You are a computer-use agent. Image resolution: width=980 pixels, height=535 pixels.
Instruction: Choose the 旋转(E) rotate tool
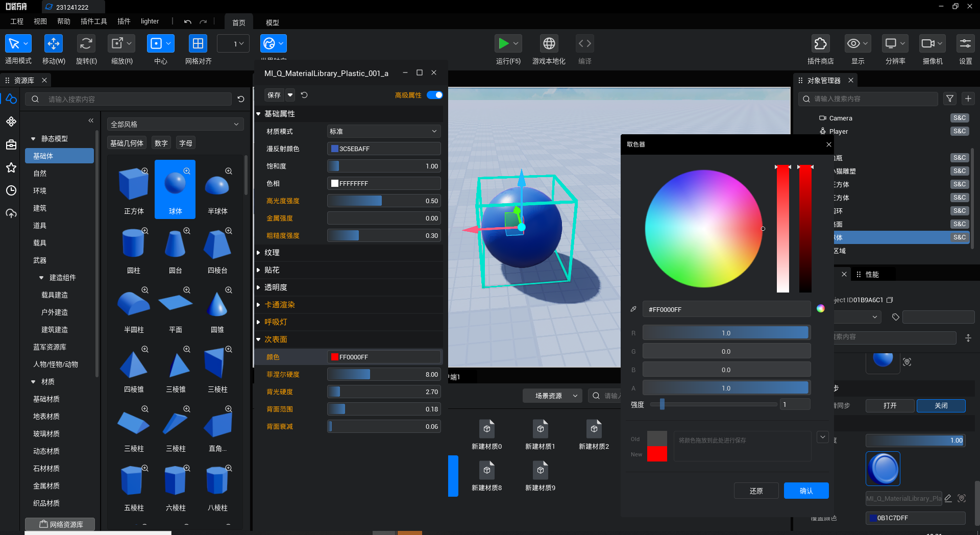(x=86, y=43)
